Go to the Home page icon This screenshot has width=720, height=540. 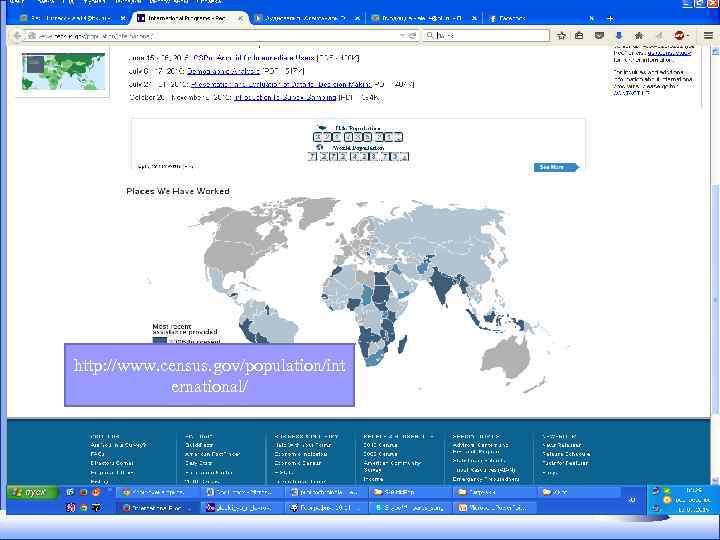point(638,35)
